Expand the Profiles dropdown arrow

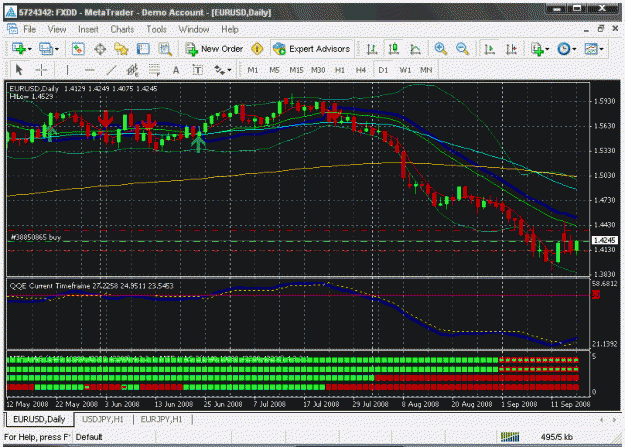tap(57, 49)
